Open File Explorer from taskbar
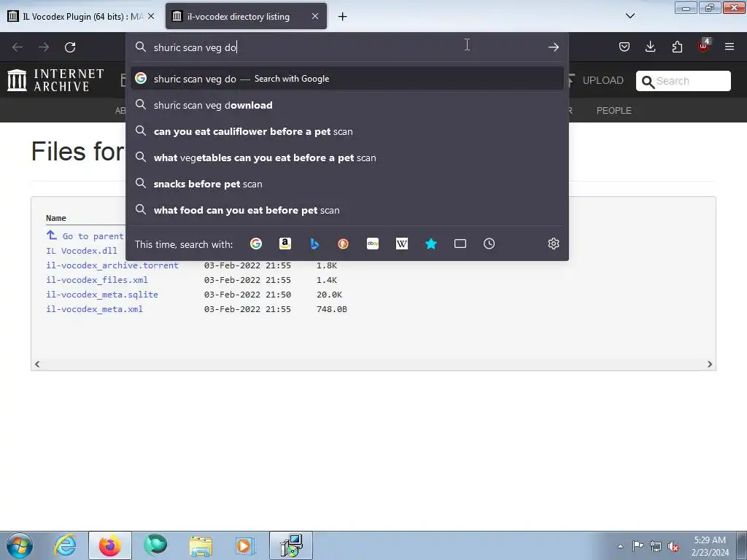Screen dimensions: 747x560 point(201,545)
